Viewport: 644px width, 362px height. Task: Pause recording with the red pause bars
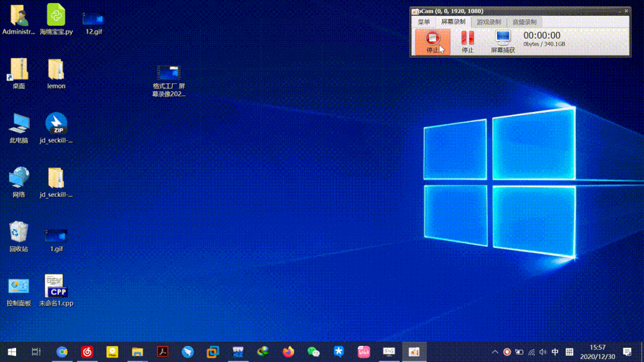(x=467, y=42)
